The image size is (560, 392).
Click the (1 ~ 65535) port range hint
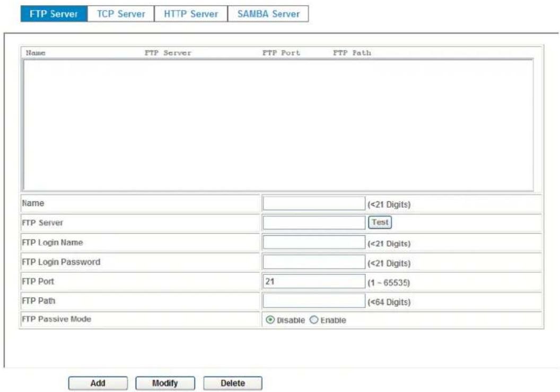(389, 283)
